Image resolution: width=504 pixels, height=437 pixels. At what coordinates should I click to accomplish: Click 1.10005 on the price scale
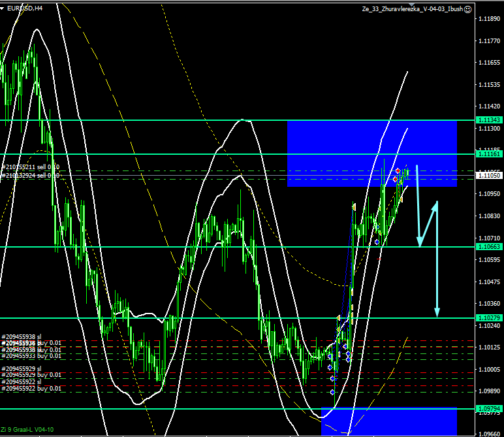489,369
